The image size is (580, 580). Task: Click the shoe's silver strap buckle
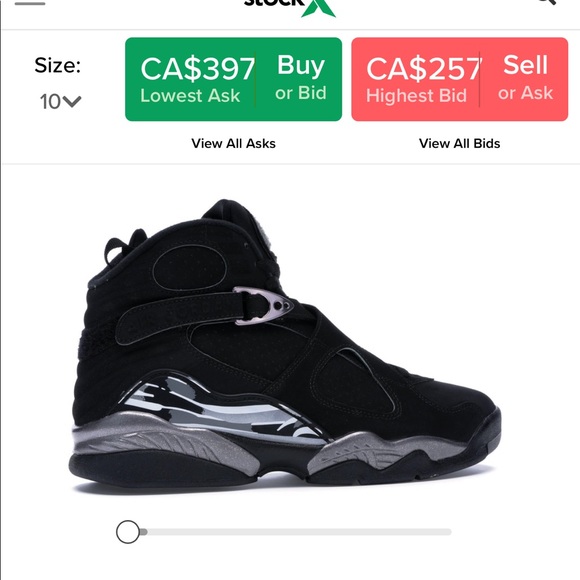point(263,306)
